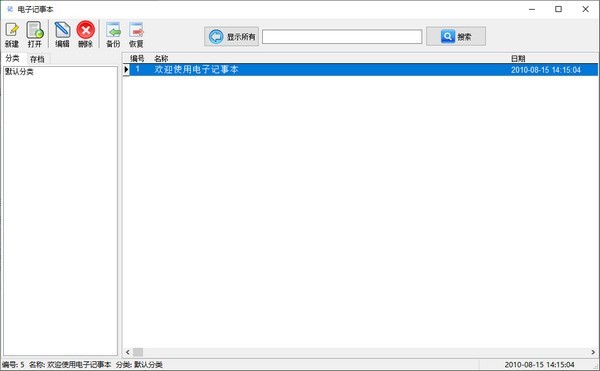Click the row selector arrow indicator
600x371 pixels.
coord(126,70)
